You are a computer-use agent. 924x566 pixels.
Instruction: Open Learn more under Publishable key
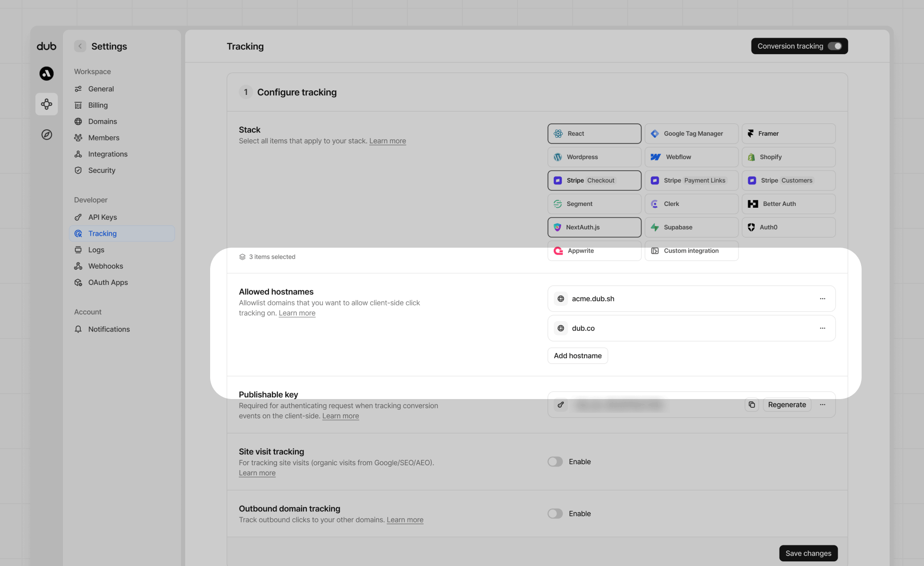coord(340,416)
